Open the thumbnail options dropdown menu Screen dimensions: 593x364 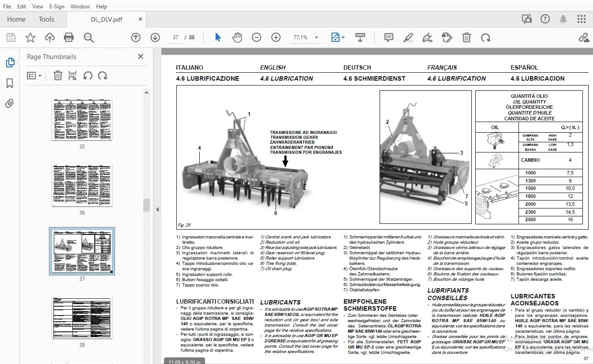coord(34,75)
